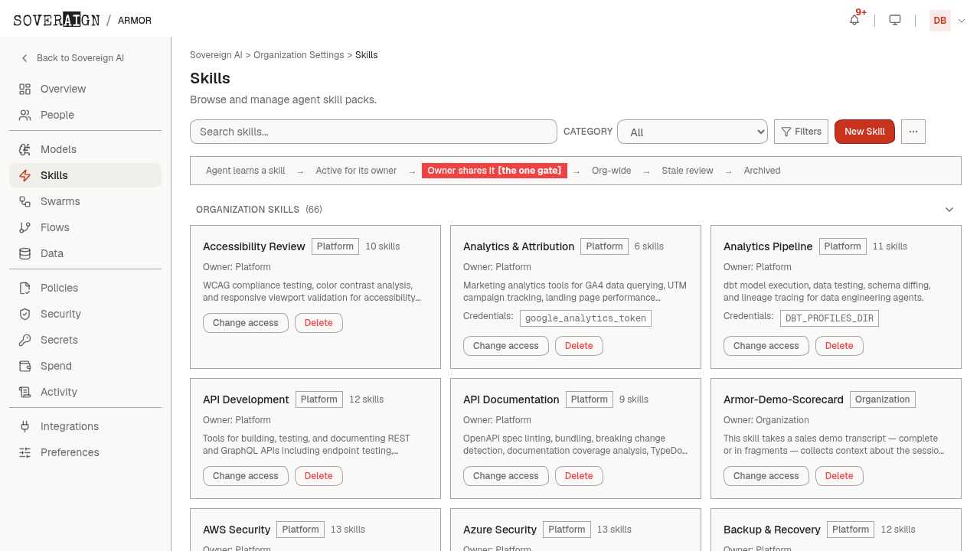This screenshot has height=551, width=980.
Task: Select the Org-wide stage
Action: tap(612, 171)
